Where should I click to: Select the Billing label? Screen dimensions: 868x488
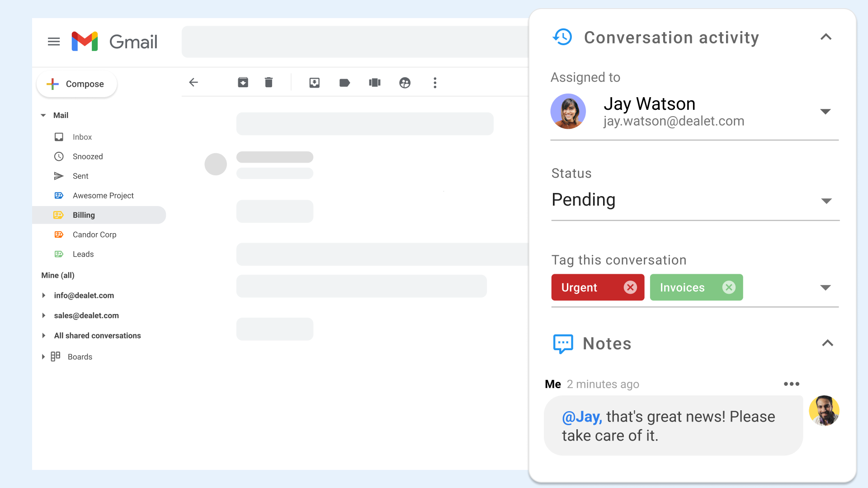pyautogui.click(x=84, y=215)
